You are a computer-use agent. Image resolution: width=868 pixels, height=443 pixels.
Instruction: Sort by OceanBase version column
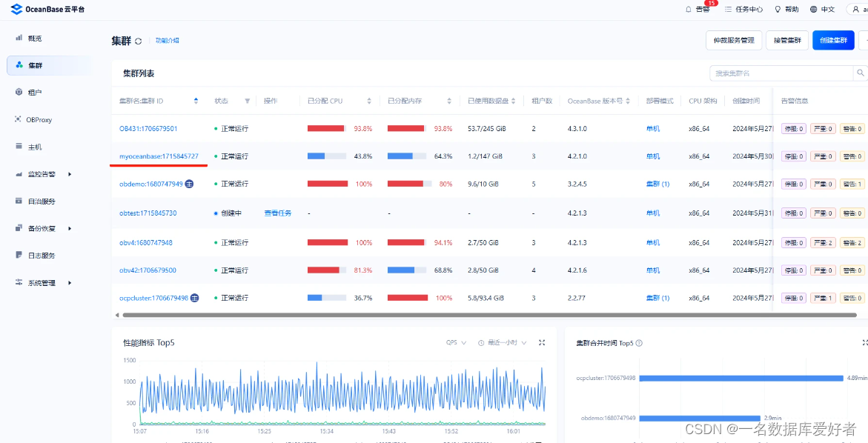[x=628, y=101]
